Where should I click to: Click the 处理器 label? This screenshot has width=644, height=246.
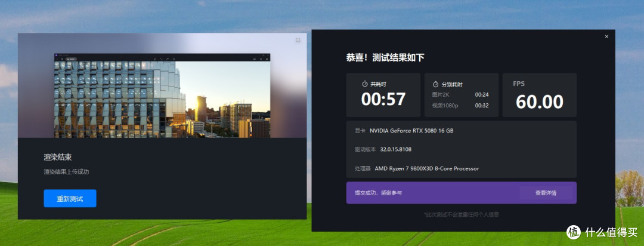click(363, 168)
